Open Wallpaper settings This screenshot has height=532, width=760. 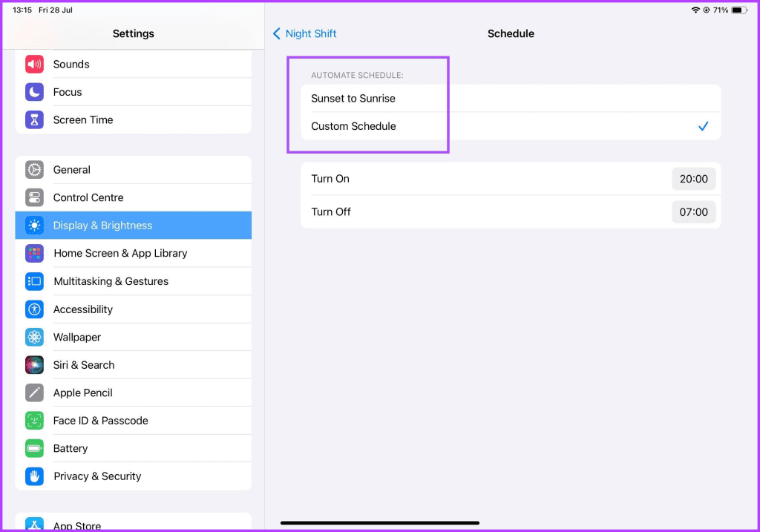click(134, 337)
